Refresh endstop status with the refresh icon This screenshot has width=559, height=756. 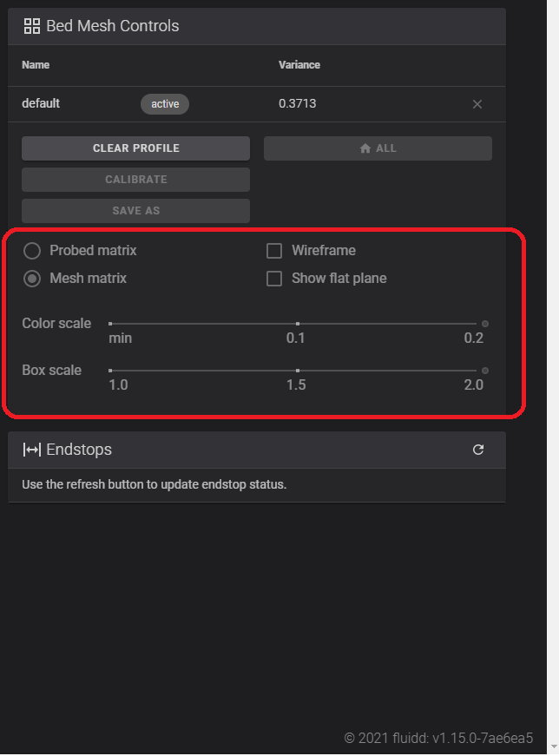(478, 450)
